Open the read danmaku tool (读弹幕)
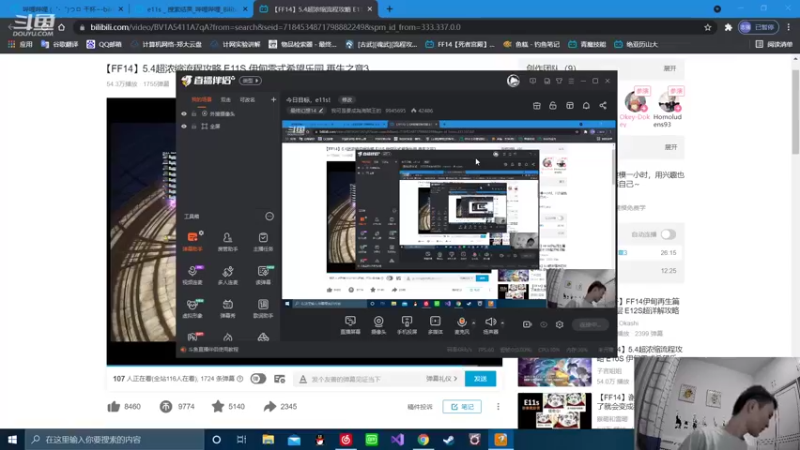Image resolution: width=800 pixels, height=450 pixels. (263, 274)
